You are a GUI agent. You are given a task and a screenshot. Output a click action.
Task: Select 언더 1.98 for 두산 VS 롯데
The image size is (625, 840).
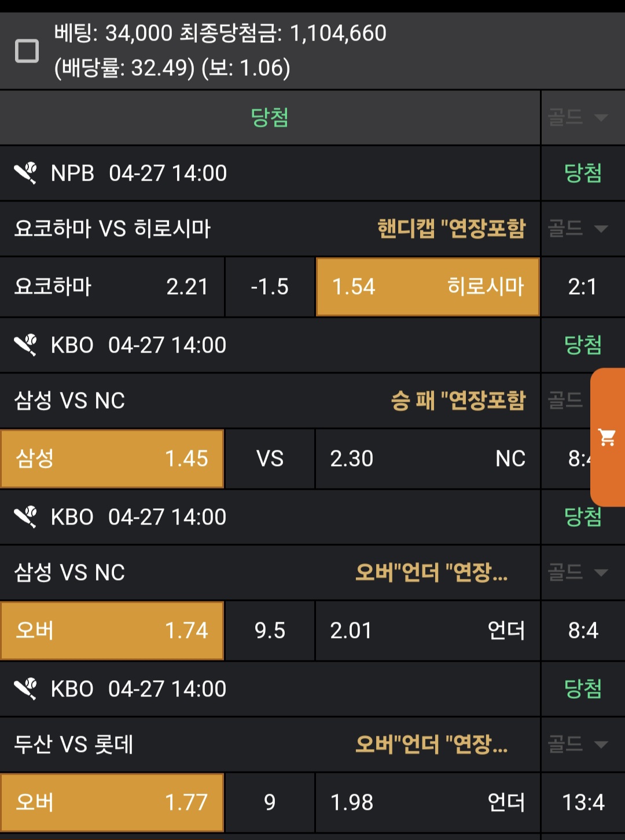428,802
